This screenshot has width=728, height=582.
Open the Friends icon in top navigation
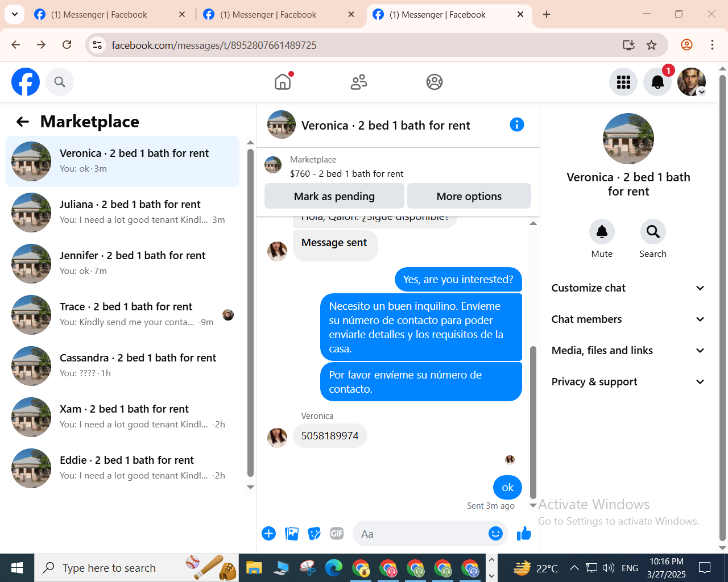pos(359,82)
